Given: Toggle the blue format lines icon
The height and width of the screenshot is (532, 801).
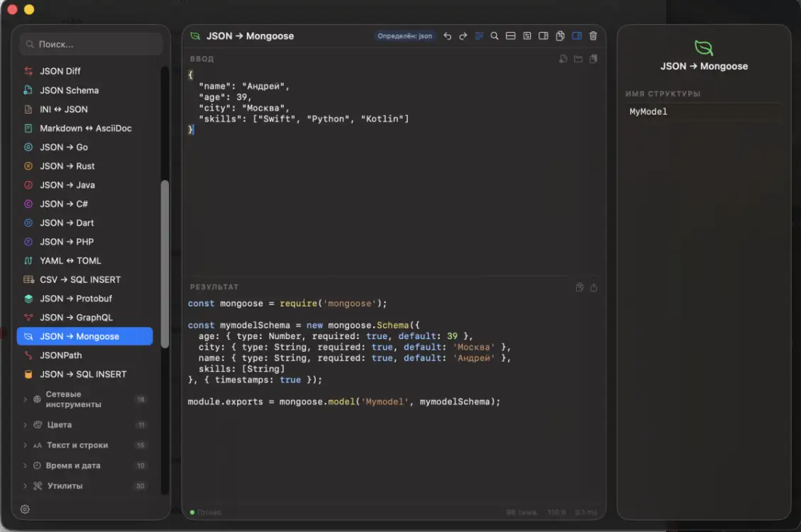Looking at the screenshot, I should pyautogui.click(x=479, y=35).
